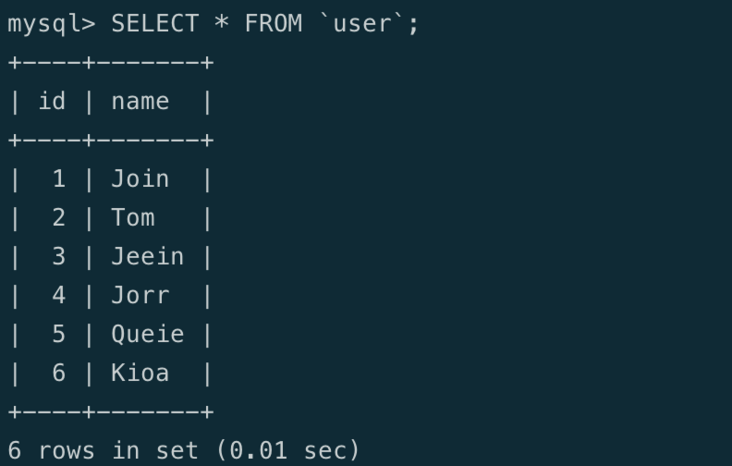
Task: Click the name column header
Action: [140, 101]
